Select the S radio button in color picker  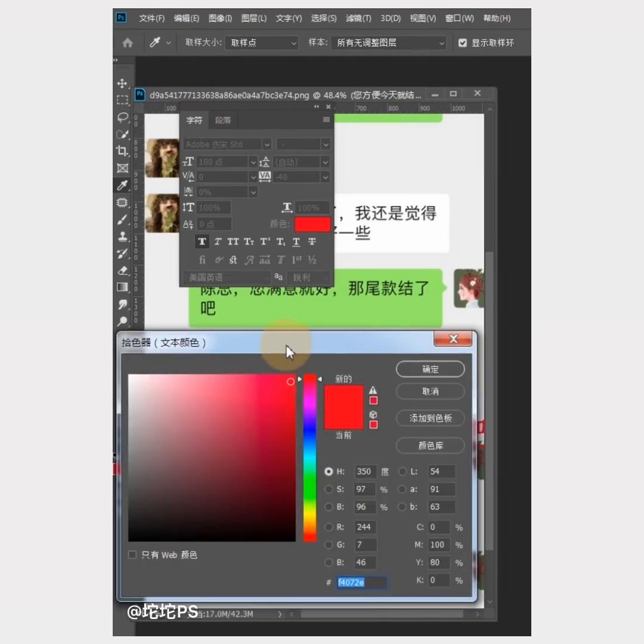[329, 489]
